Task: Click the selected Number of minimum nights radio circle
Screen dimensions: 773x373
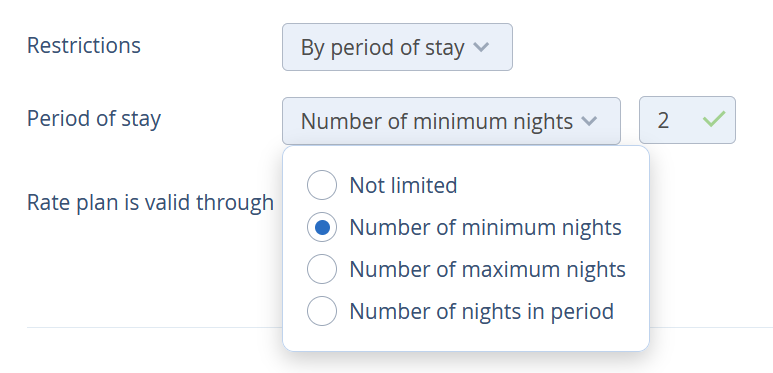Action: coord(322,227)
